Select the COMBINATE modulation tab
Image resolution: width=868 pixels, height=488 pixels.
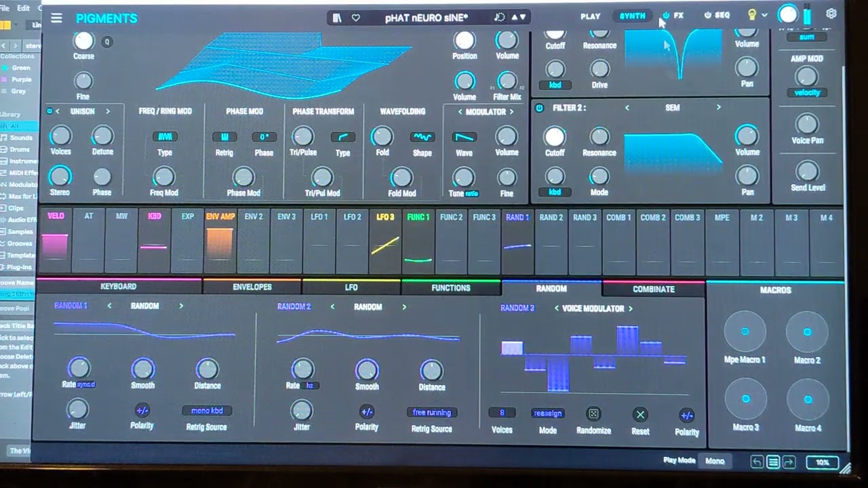pos(654,289)
